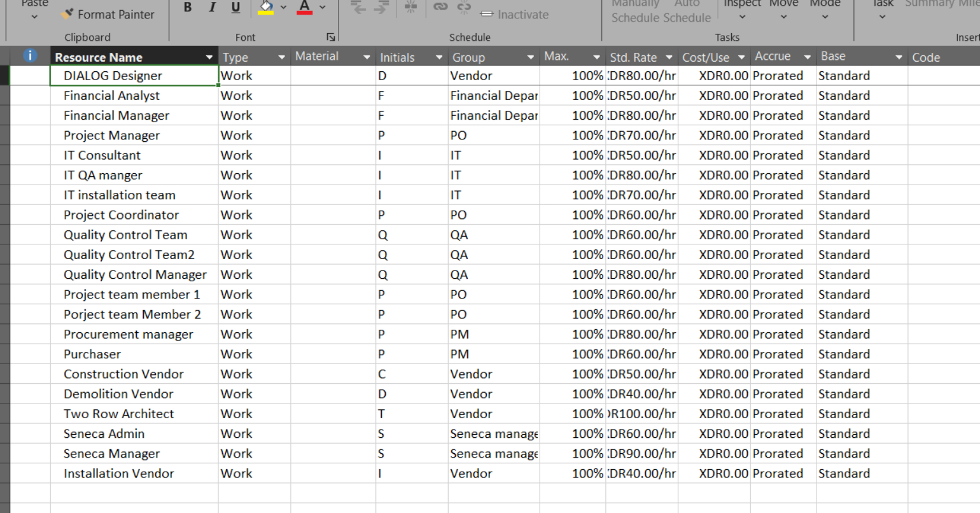Select the DIALOG Designer resource name cell
The width and height of the screenshot is (980, 513).
(x=134, y=76)
